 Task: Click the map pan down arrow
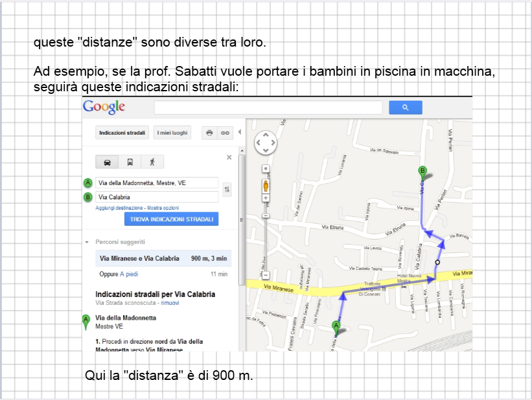[266, 150]
